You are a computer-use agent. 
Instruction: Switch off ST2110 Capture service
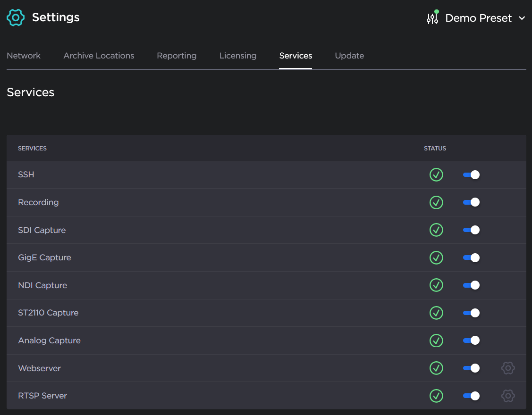471,313
